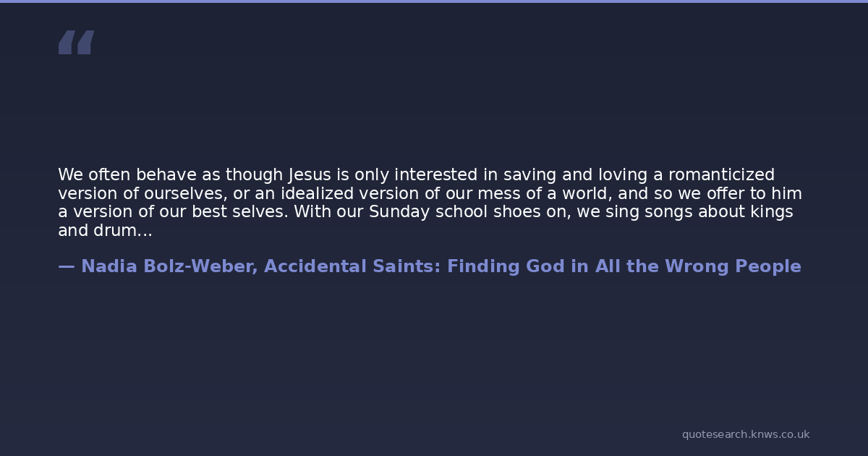Click the word "romanticized" in the quote
This screenshot has width=868, height=456.
tap(721, 175)
